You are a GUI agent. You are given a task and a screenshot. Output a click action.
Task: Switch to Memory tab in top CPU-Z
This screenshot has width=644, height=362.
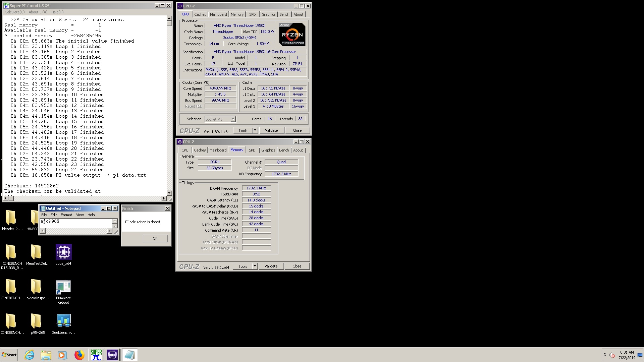pyautogui.click(x=237, y=14)
